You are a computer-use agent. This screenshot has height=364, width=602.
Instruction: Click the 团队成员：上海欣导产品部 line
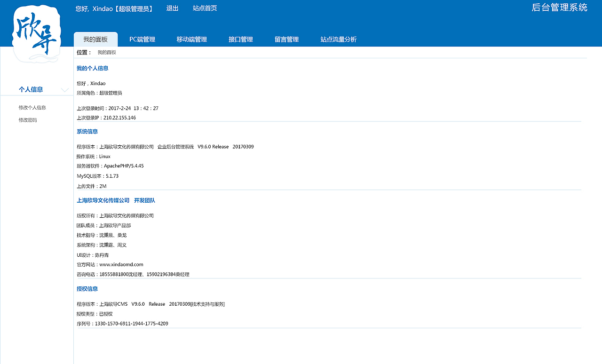(x=103, y=226)
